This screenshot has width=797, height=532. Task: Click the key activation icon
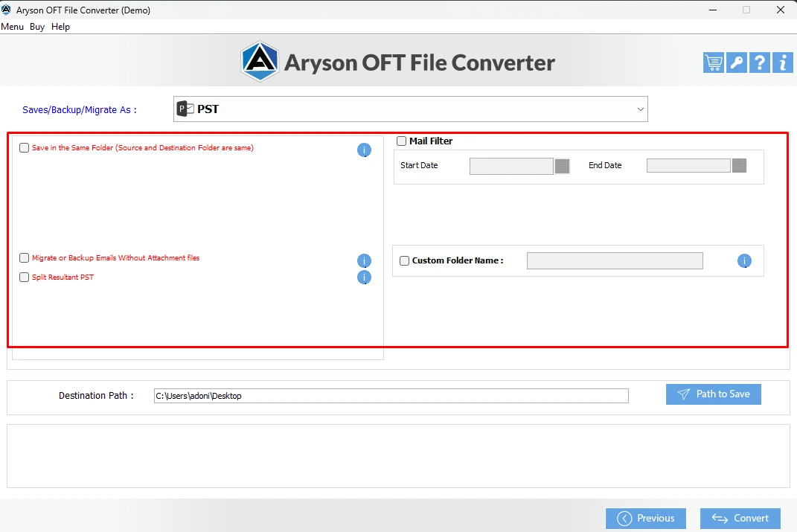pos(737,63)
